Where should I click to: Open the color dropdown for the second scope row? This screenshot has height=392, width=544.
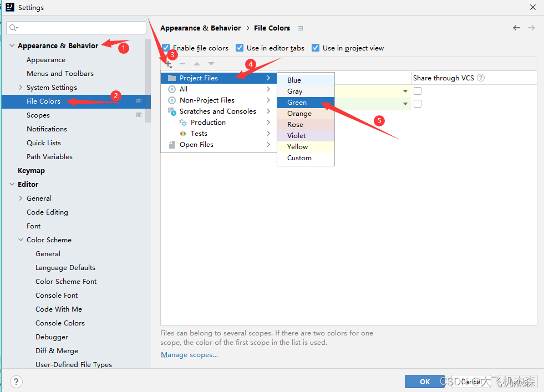(x=405, y=104)
